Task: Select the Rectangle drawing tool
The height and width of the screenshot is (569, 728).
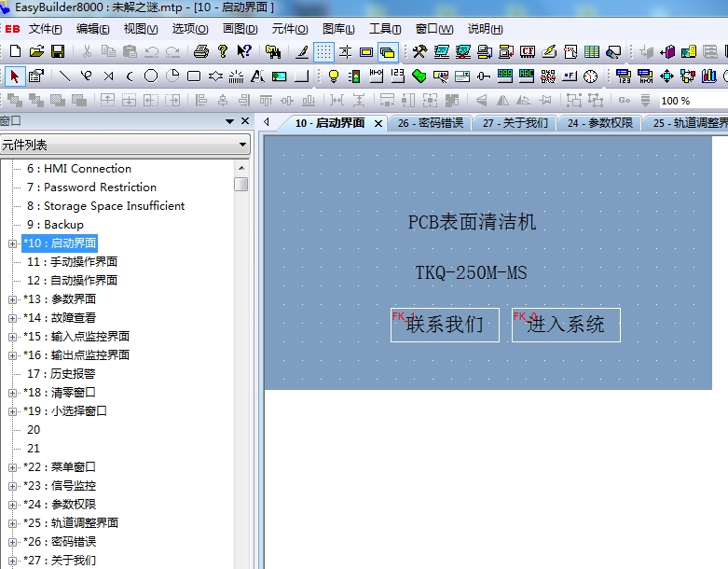Action: (x=194, y=76)
